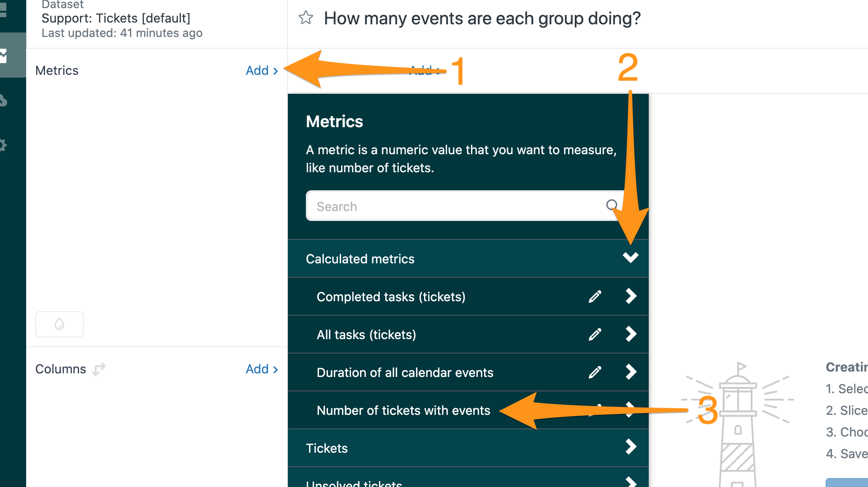
Task: Collapse the Calculated metrics section
Action: [630, 257]
